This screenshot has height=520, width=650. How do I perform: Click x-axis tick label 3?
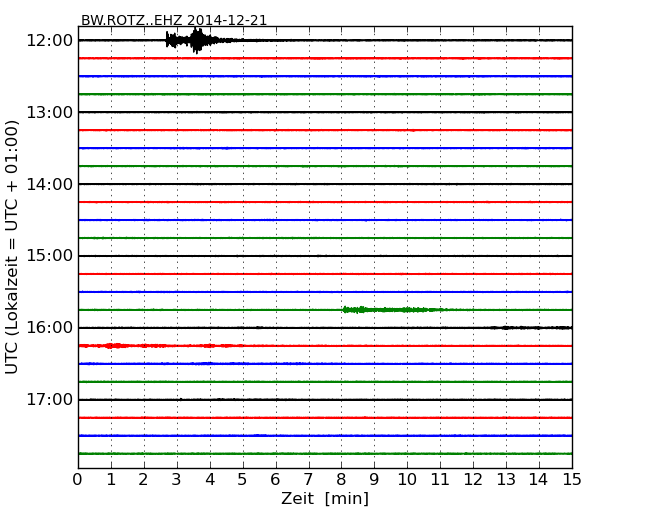(x=177, y=480)
